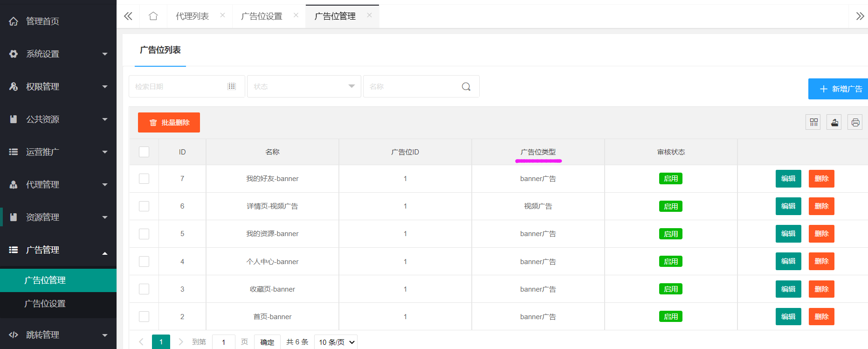868x349 pixels.
Task: Click 删除 for 我的资源-banner
Action: coord(821,234)
